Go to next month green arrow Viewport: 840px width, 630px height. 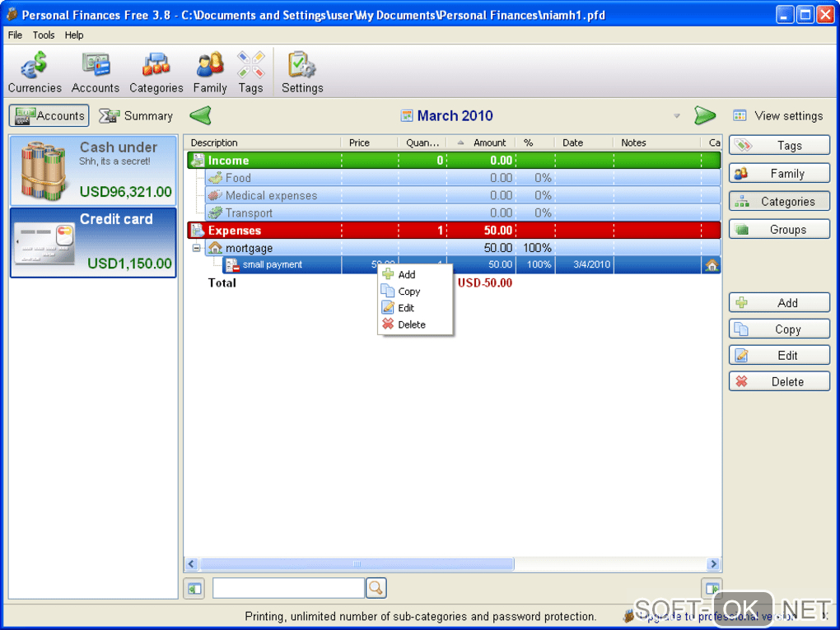tap(704, 115)
